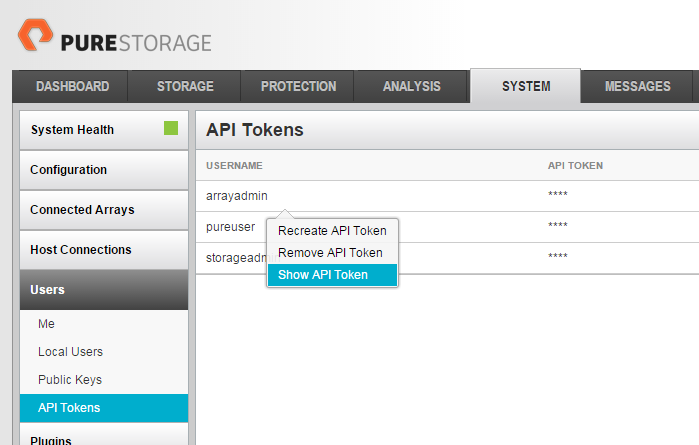This screenshot has height=445, width=699.
Task: Open the Messages tab
Action: [x=637, y=86]
